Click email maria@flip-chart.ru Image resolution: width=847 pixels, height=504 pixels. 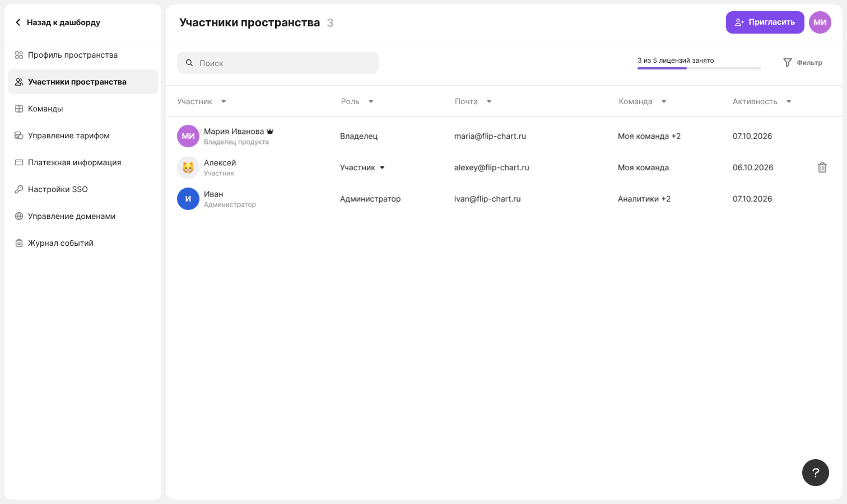coord(490,136)
